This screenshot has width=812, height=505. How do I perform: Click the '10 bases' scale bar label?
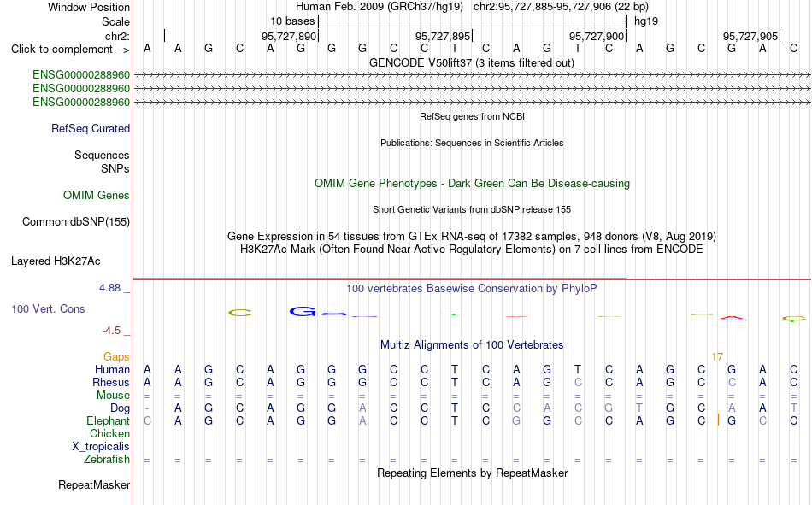pyautogui.click(x=292, y=21)
